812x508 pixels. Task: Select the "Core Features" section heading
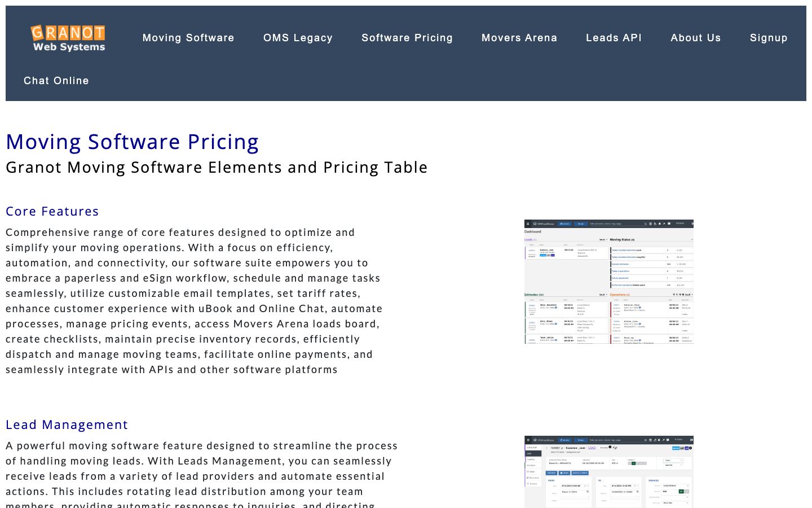coord(52,211)
